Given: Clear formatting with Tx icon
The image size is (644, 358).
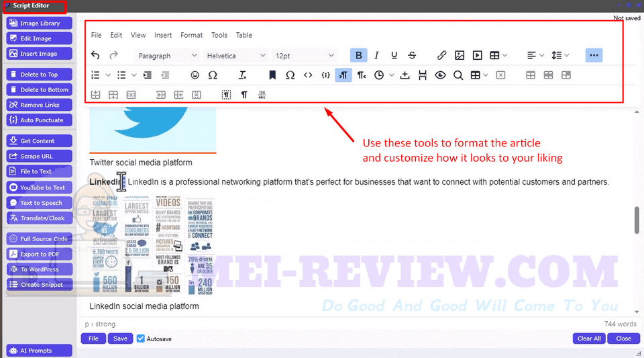Looking at the screenshot, I should pyautogui.click(x=242, y=75).
